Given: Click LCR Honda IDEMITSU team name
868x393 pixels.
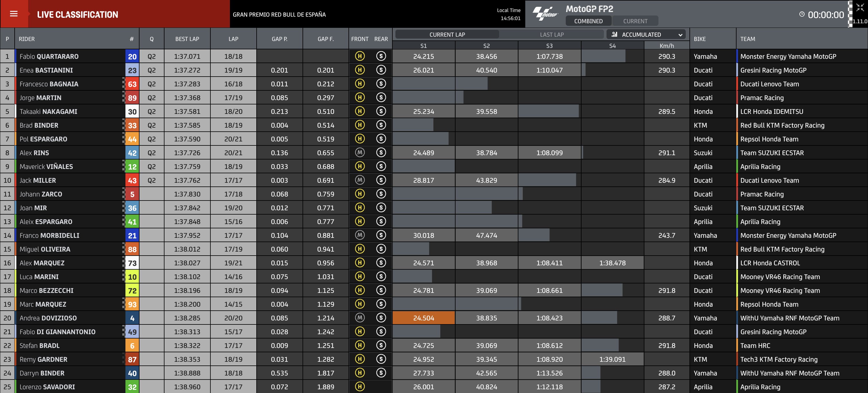Looking at the screenshot, I should pyautogui.click(x=772, y=111).
